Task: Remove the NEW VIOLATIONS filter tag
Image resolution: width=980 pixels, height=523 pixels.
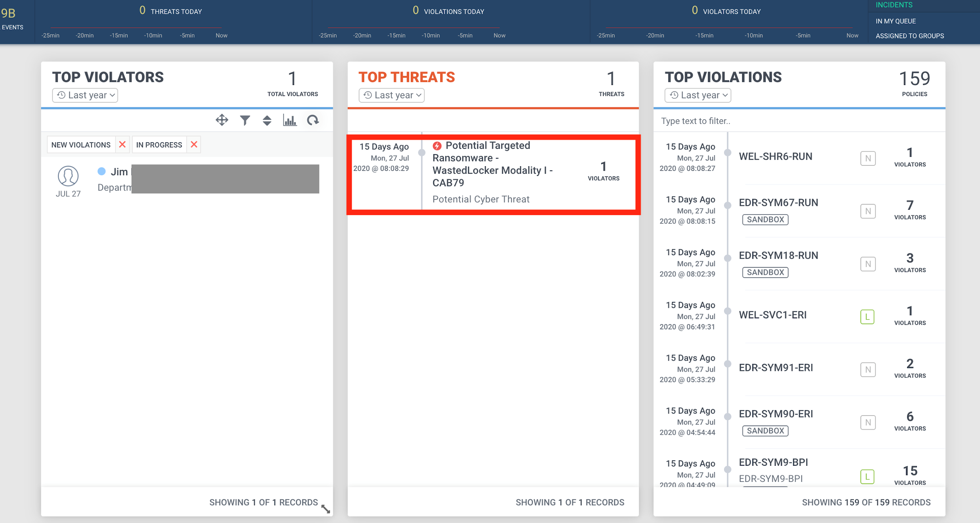Action: click(122, 145)
